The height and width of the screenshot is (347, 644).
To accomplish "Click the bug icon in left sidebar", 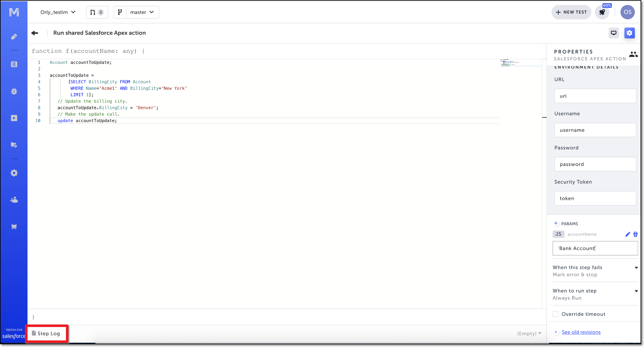I will (14, 91).
